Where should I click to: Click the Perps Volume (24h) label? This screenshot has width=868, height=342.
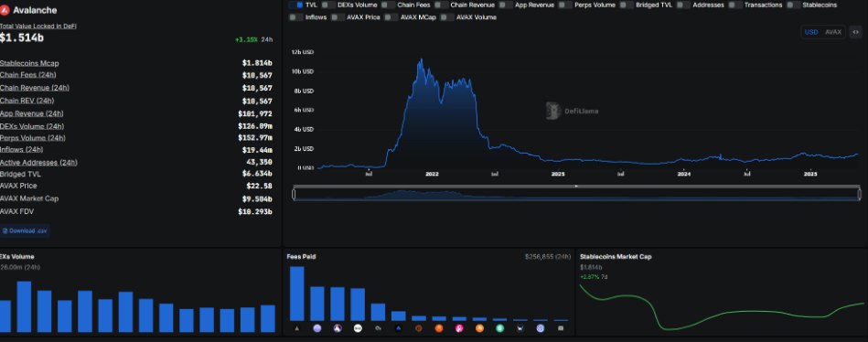coord(33,138)
